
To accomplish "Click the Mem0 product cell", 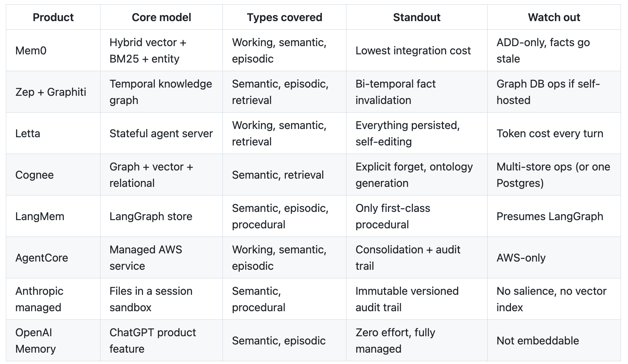I will coord(53,50).
